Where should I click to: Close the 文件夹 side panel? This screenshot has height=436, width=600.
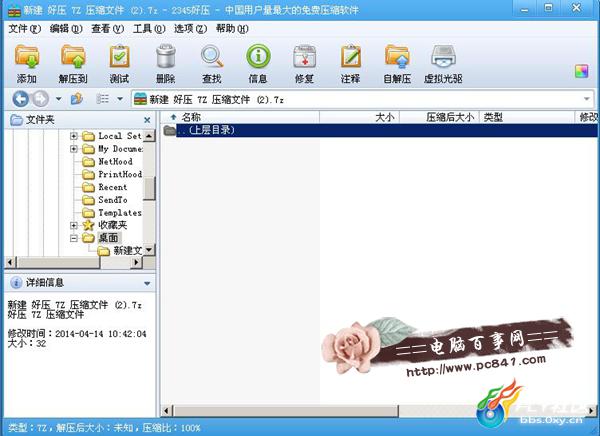click(x=147, y=120)
